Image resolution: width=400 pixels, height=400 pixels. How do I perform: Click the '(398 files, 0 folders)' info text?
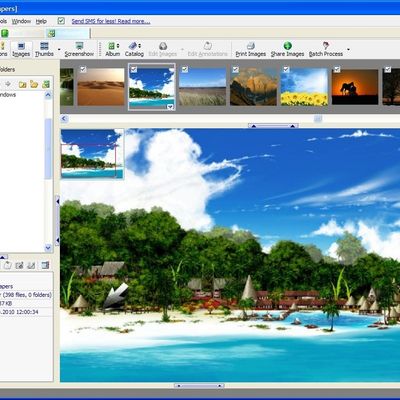click(x=27, y=295)
